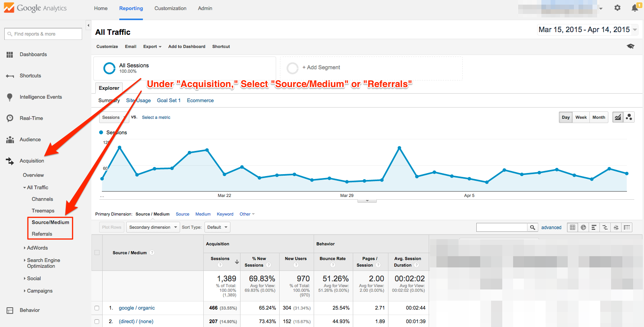Switch to Site Usage tab
644x327 pixels.
point(138,100)
